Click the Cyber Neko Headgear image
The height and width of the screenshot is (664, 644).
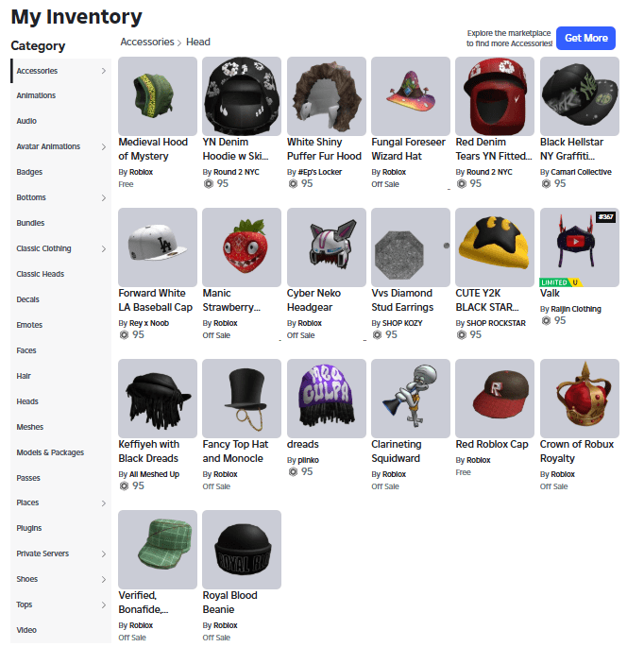[327, 247]
